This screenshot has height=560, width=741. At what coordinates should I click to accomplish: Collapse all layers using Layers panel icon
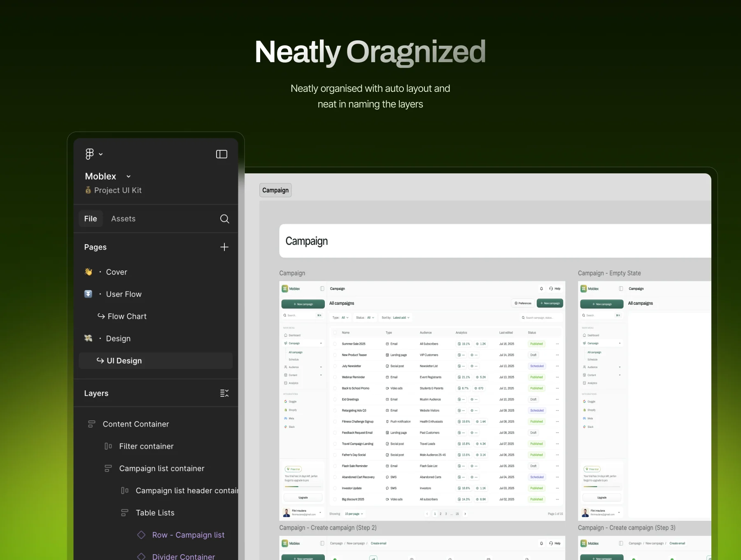click(x=224, y=393)
